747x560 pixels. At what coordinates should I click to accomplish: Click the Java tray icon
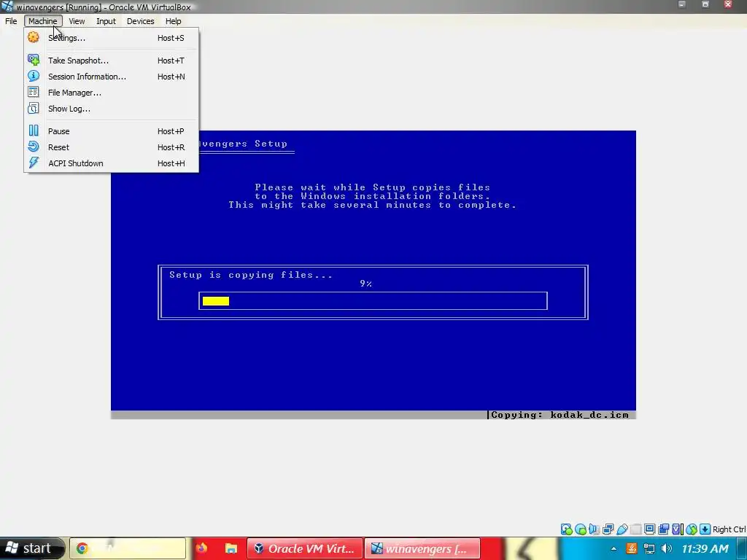pos(632,549)
